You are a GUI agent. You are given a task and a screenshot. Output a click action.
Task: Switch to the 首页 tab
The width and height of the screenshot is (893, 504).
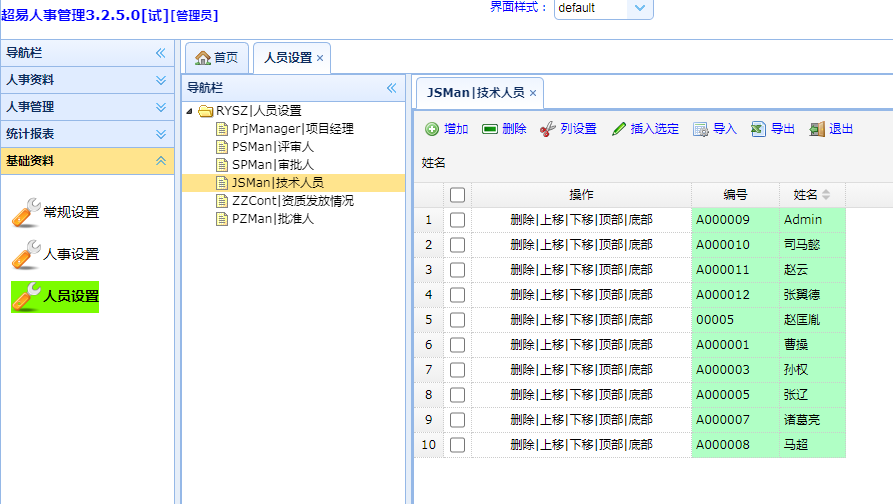click(x=217, y=58)
